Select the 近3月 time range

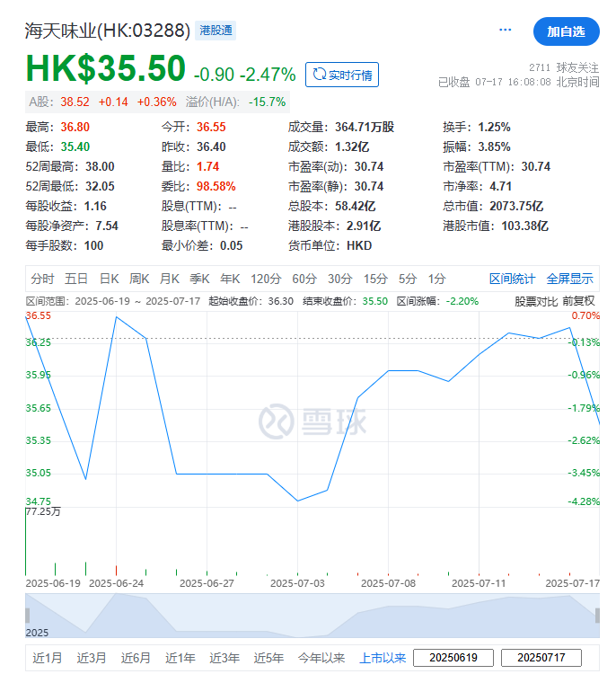(92, 658)
